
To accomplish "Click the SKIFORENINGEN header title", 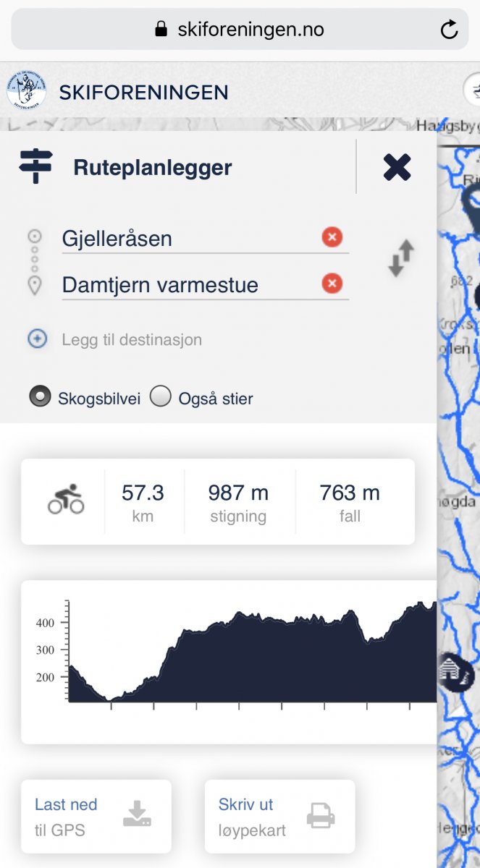I will [143, 92].
